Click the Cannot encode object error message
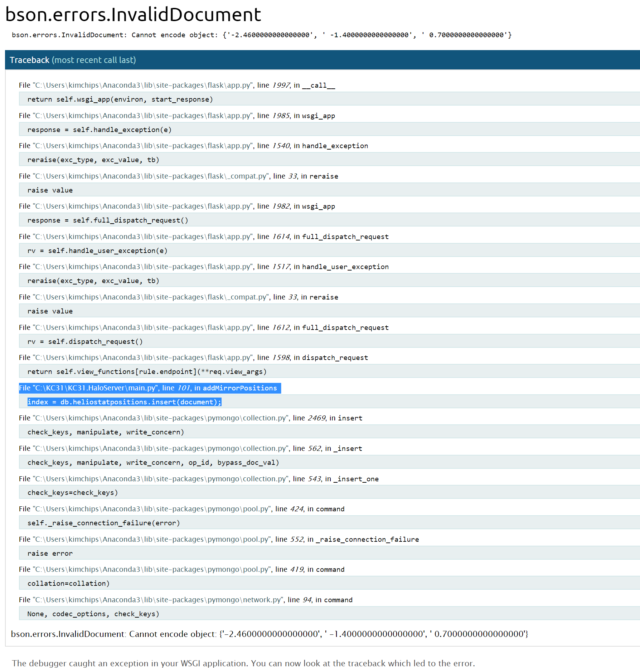 (x=261, y=35)
